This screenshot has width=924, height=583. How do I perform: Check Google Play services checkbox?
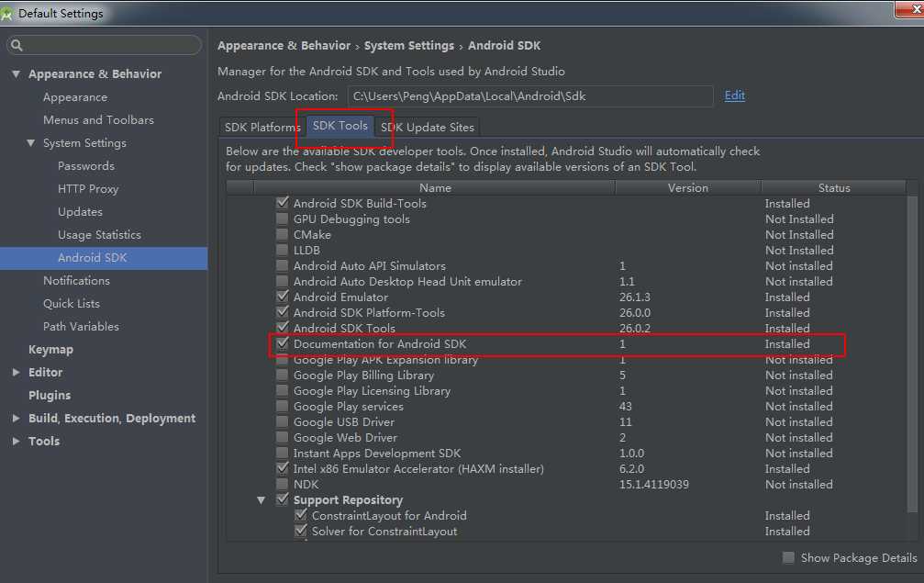283,406
